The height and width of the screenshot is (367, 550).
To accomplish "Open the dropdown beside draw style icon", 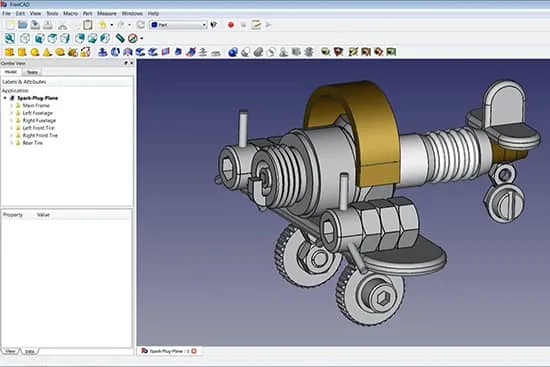I will click(x=142, y=39).
